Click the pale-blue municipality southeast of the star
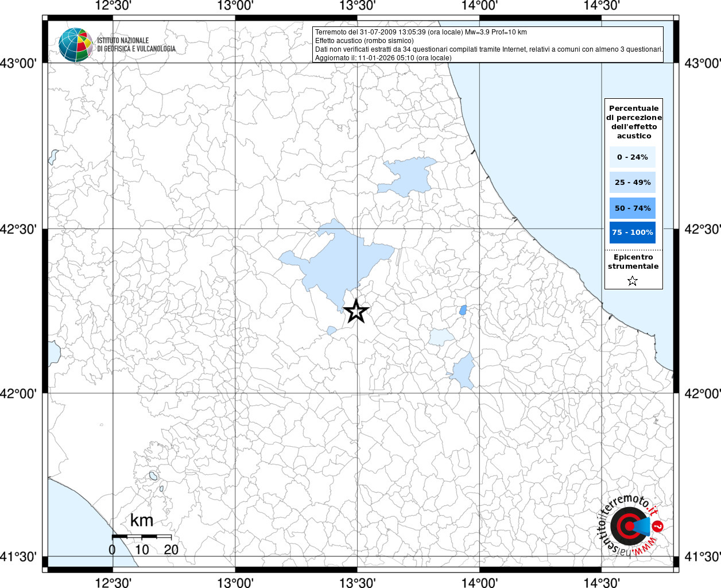This screenshot has width=721, height=588. coord(441,337)
